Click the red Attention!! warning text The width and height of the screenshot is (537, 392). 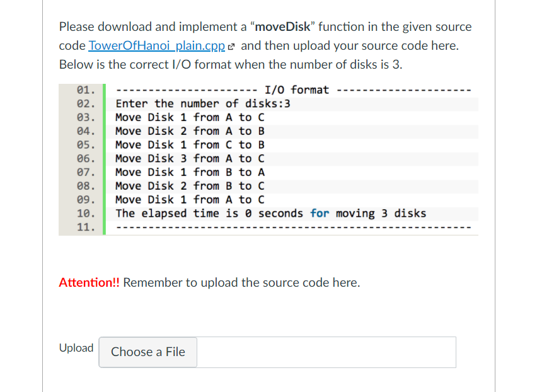coord(87,282)
